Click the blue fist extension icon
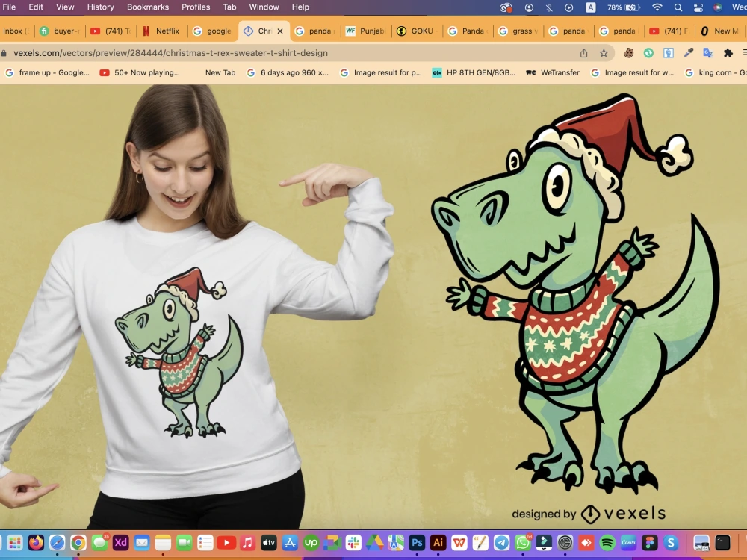The height and width of the screenshot is (560, 747). click(x=669, y=53)
